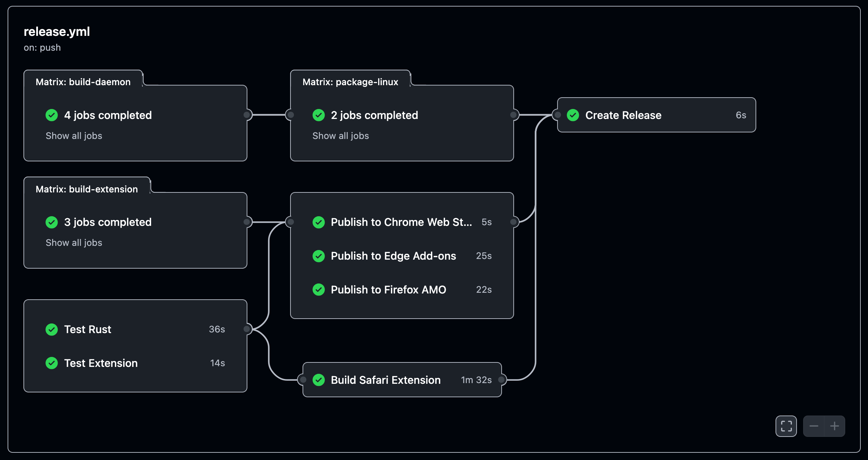Click the release.yml workflow title
The width and height of the screenshot is (868, 460).
(x=57, y=32)
